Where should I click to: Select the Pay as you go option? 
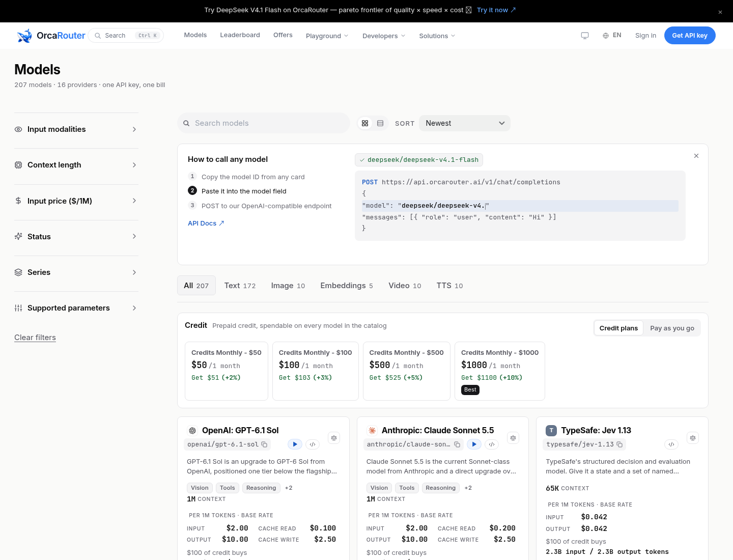672,328
